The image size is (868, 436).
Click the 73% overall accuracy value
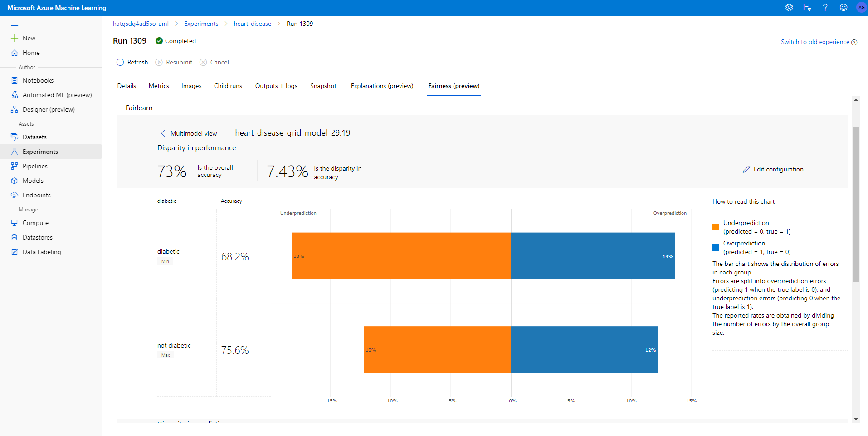click(x=172, y=171)
